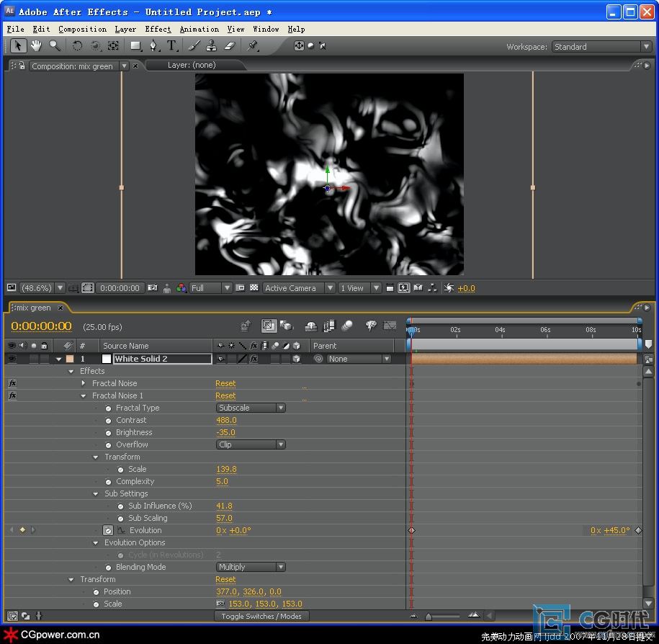The width and height of the screenshot is (659, 644).
Task: Toggle fx switch for Fractal Noise effect
Action: pos(13,383)
